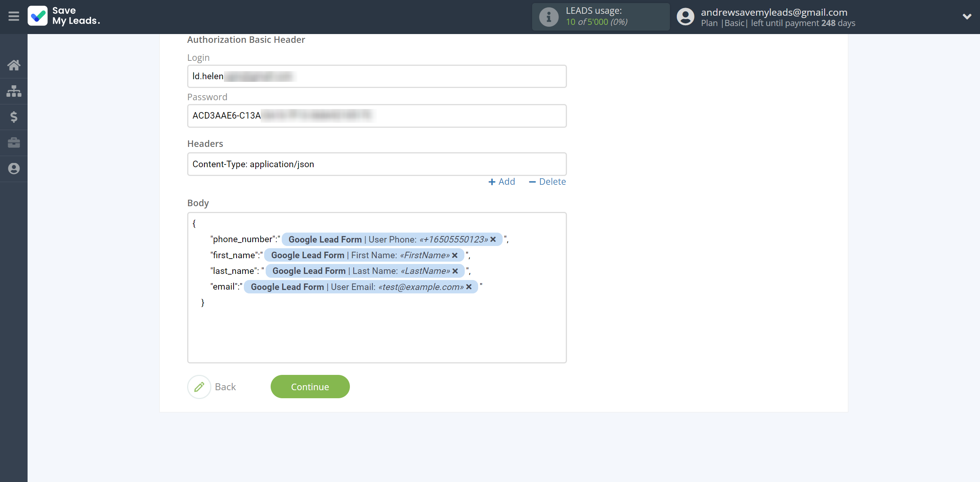
Task: Click the user avatar icon
Action: tap(685, 17)
